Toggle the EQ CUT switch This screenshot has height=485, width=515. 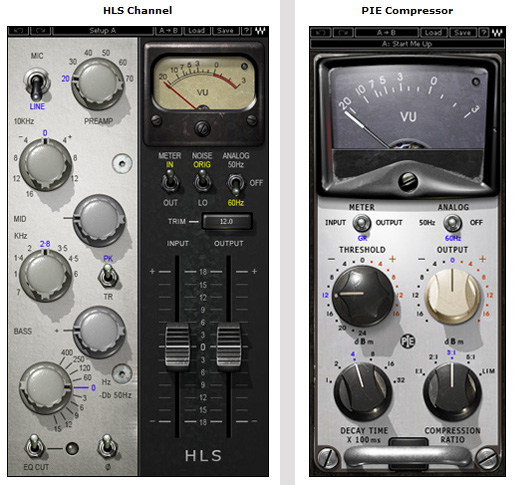pyautogui.click(x=35, y=446)
